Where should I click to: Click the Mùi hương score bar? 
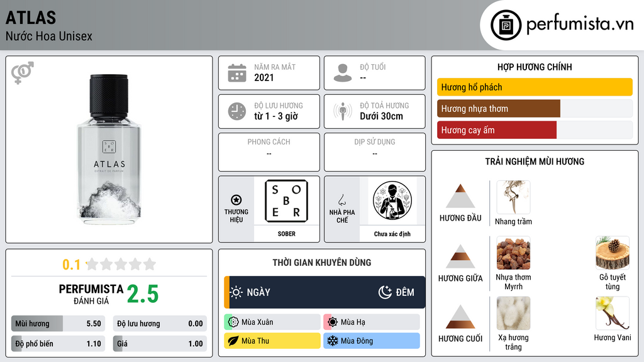coord(58,324)
